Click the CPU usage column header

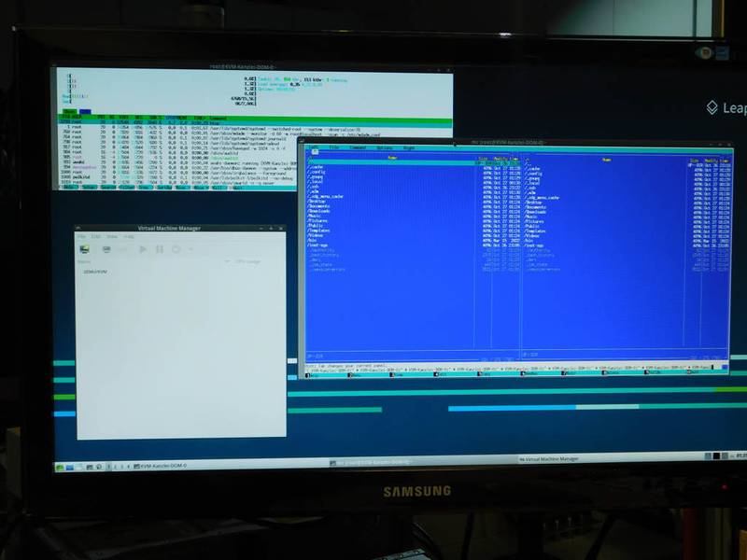pos(247,261)
